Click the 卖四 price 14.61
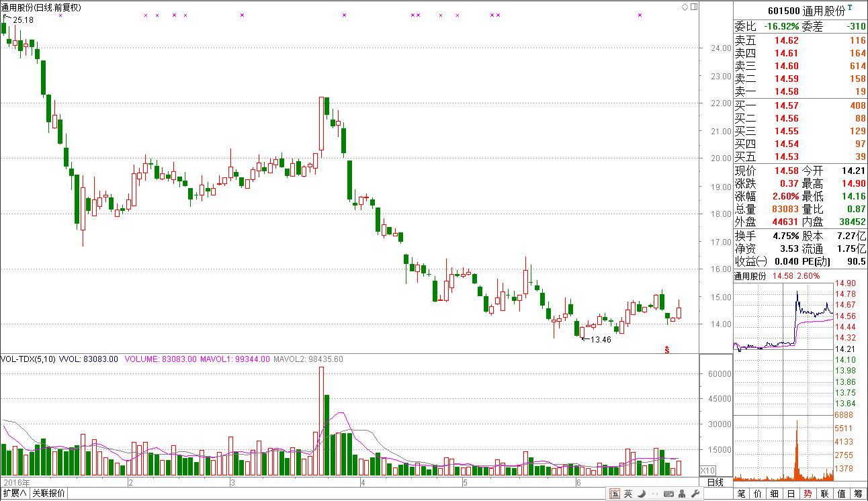The image size is (868, 501). click(787, 53)
